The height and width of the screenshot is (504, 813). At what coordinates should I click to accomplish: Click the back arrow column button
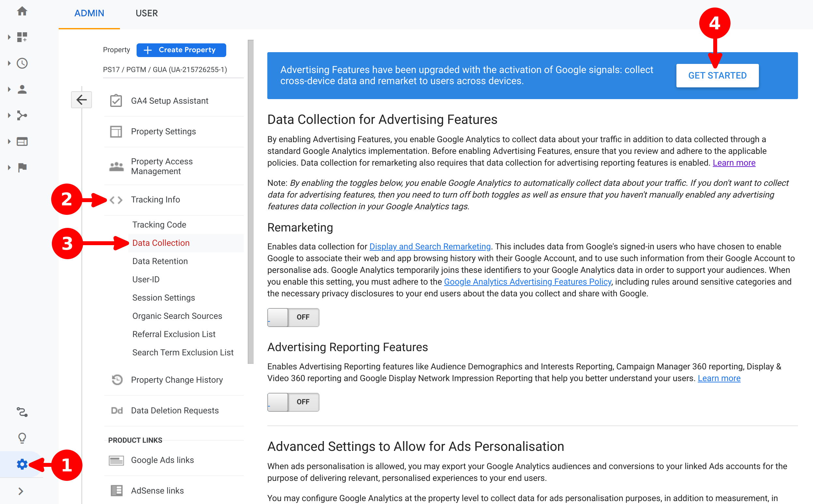tap(81, 100)
